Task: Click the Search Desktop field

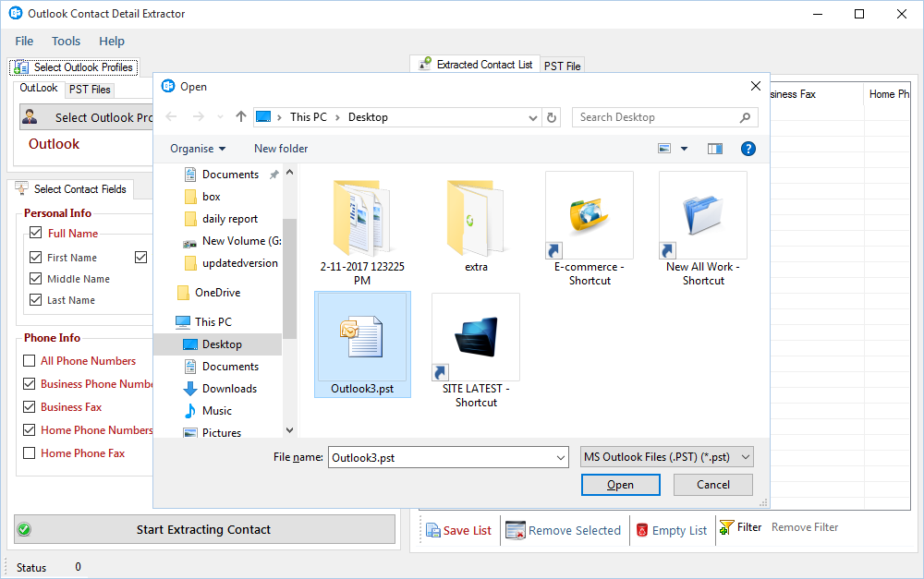Action: (x=664, y=117)
